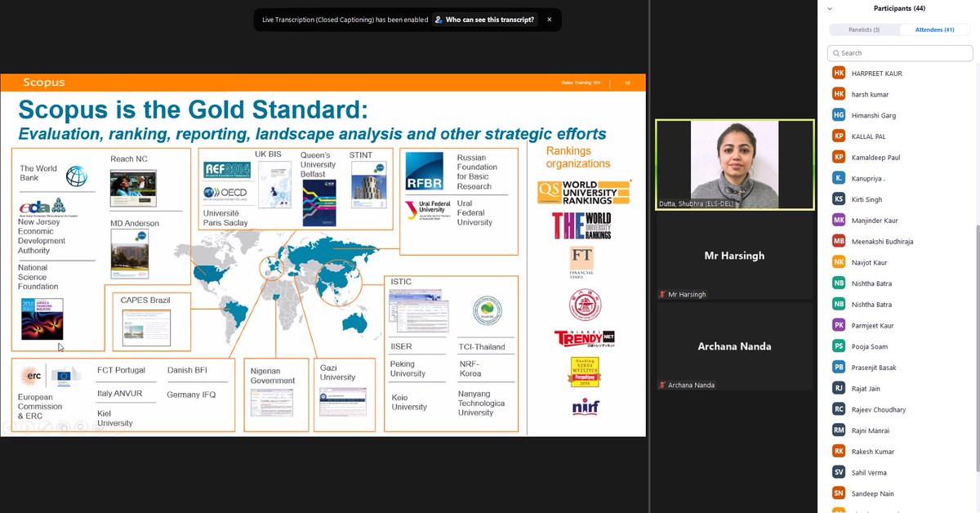This screenshot has width=980, height=513.
Task: Click the Nikkei Trendy Net logo
Action: point(584,337)
